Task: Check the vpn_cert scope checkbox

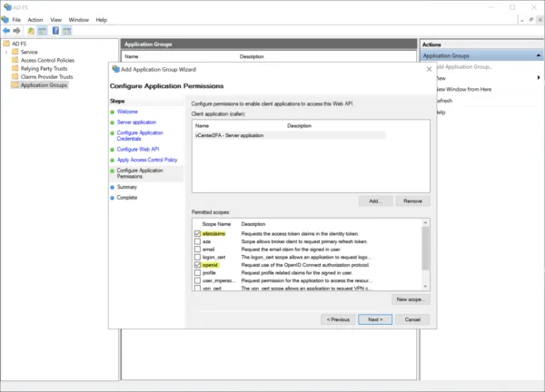Action: tap(197, 288)
